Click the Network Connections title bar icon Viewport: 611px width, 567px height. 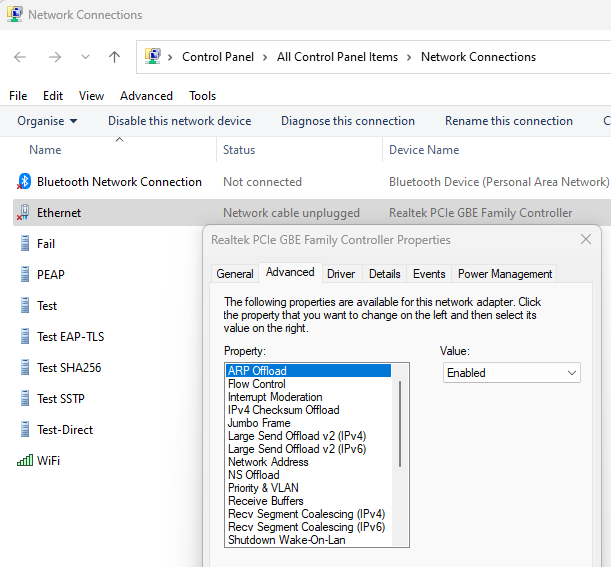[x=14, y=14]
